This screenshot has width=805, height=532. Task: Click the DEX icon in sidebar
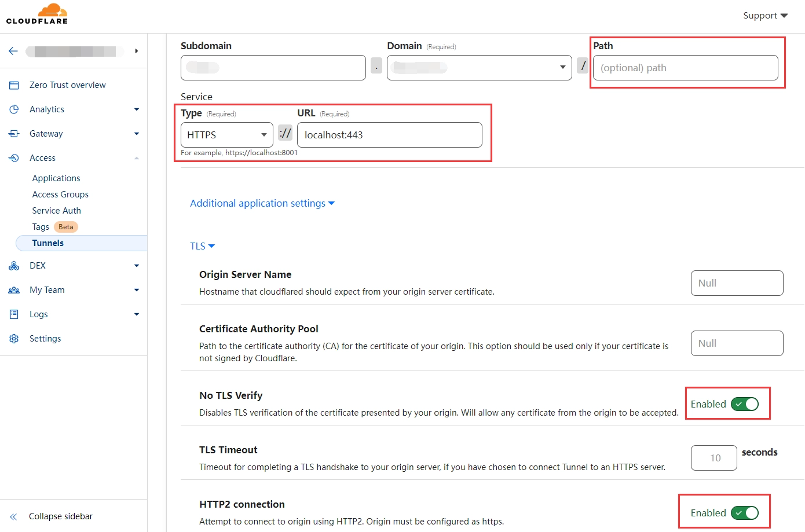click(x=14, y=266)
